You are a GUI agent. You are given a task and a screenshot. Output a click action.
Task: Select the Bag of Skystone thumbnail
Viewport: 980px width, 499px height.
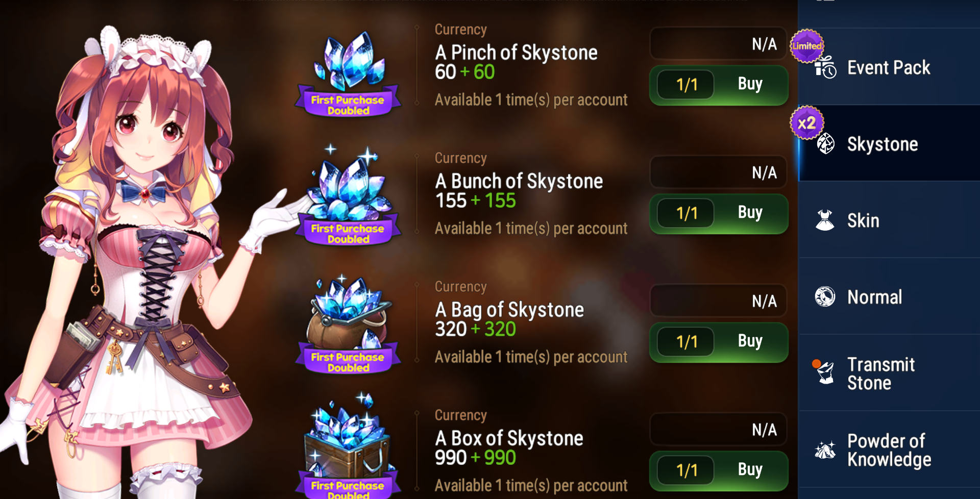pyautogui.click(x=349, y=326)
